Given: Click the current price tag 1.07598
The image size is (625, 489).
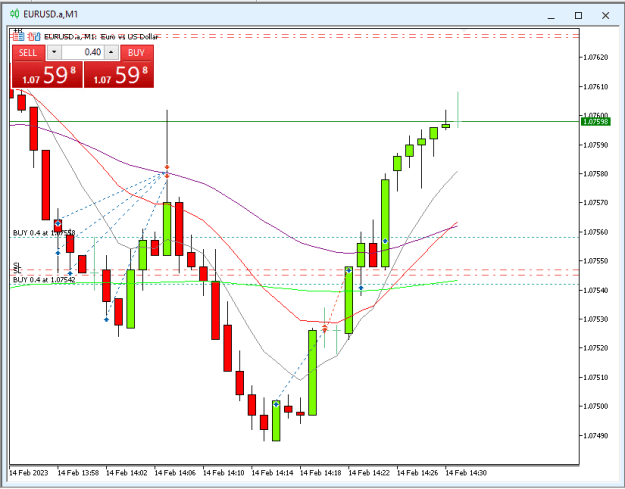Looking at the screenshot, I should click(x=596, y=122).
